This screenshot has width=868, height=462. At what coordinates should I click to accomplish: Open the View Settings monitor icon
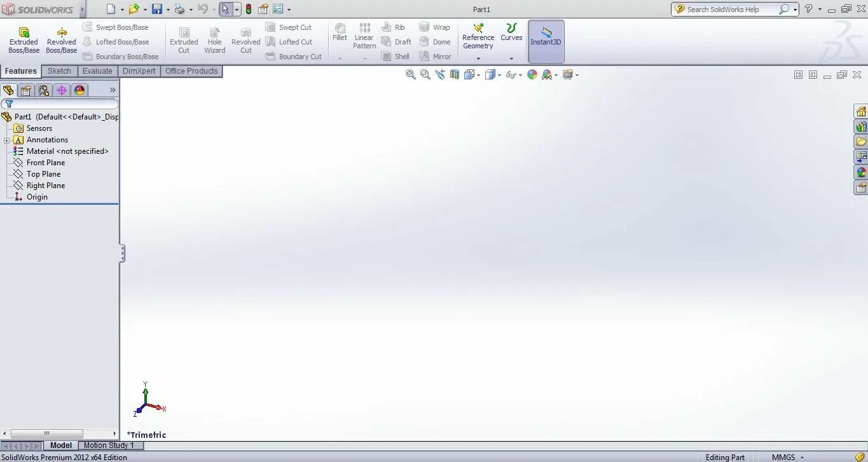(x=568, y=74)
